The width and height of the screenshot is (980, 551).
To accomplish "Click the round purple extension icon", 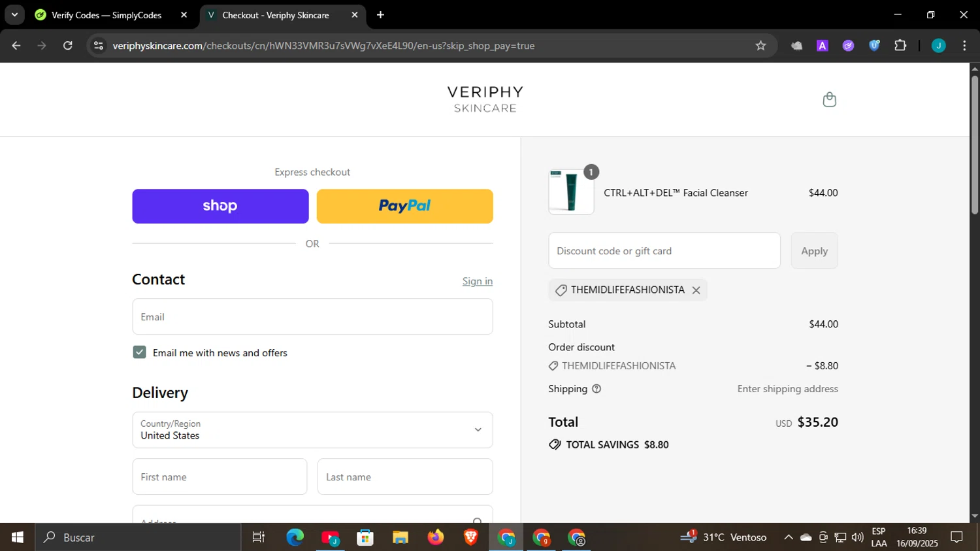I will pos(848,46).
